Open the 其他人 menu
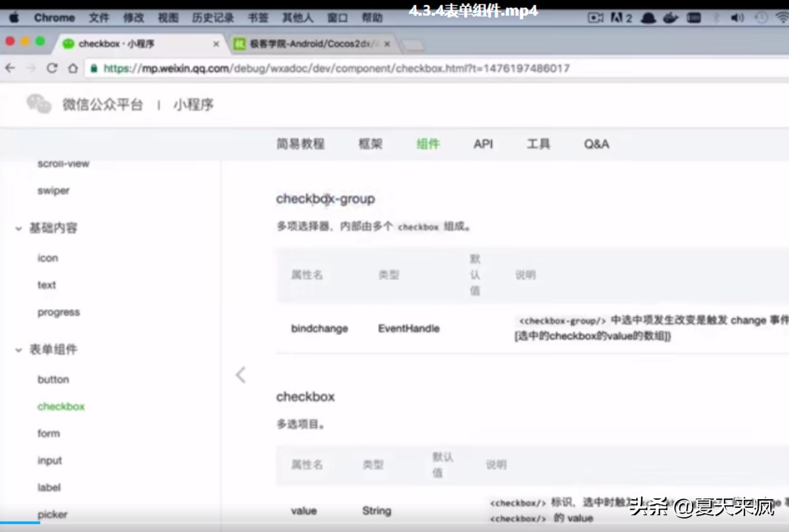The image size is (789, 532). tap(298, 18)
